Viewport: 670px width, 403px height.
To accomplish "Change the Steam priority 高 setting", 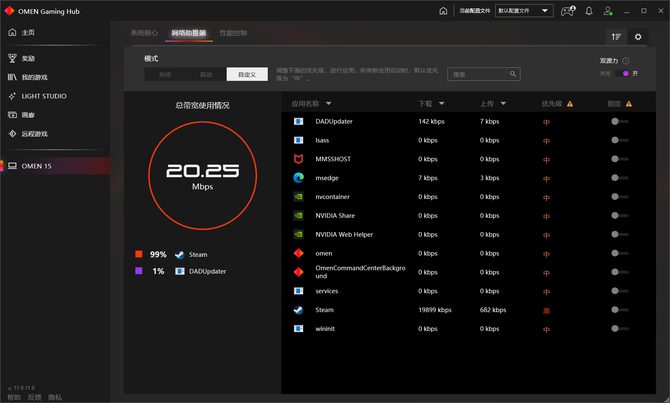I will coord(546,311).
